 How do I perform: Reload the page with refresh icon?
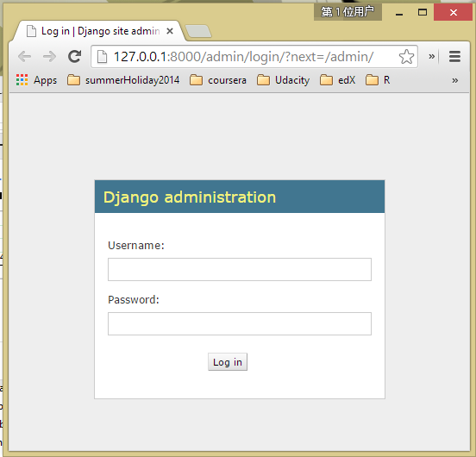75,56
